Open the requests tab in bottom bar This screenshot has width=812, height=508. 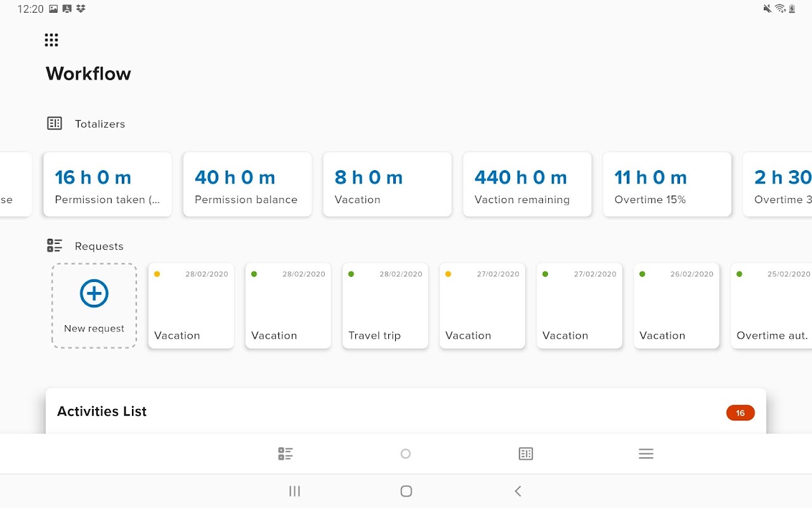[285, 453]
